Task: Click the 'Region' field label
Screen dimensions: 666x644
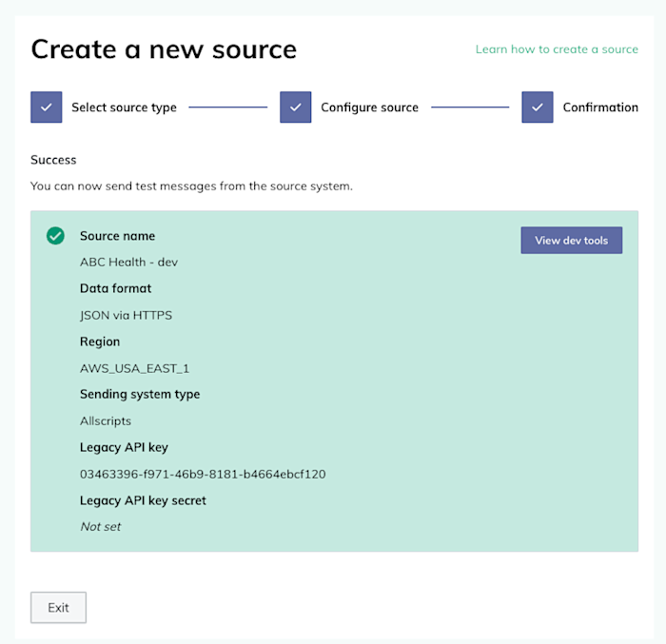Action: (100, 342)
